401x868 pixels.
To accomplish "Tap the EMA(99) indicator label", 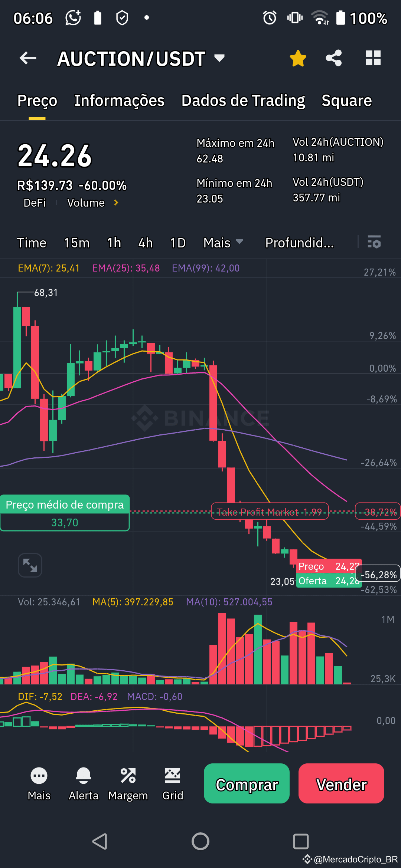I will pos(206,268).
